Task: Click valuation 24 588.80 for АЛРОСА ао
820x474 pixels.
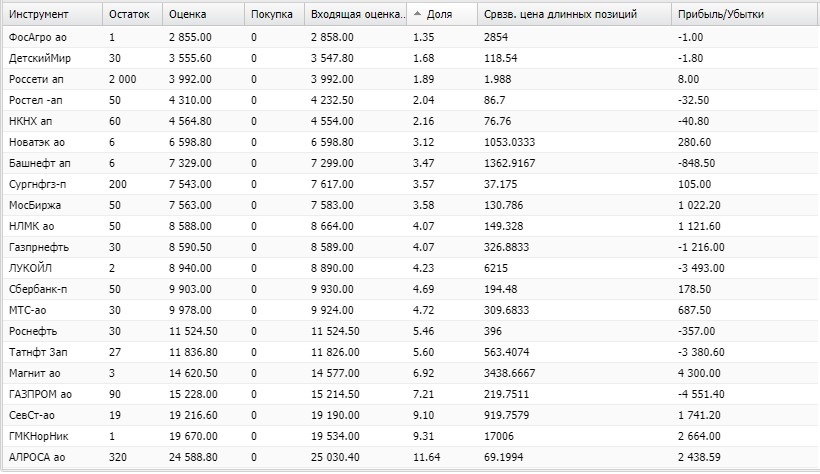Action: 193,457
